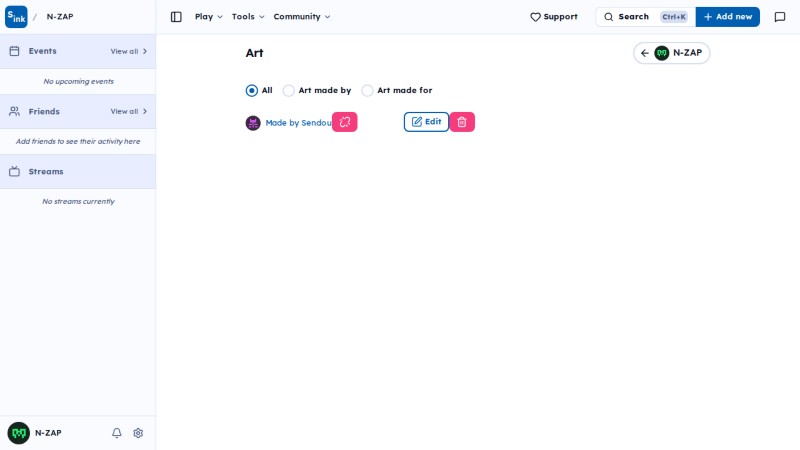
Task: Expand the Community menu
Action: [x=302, y=17]
